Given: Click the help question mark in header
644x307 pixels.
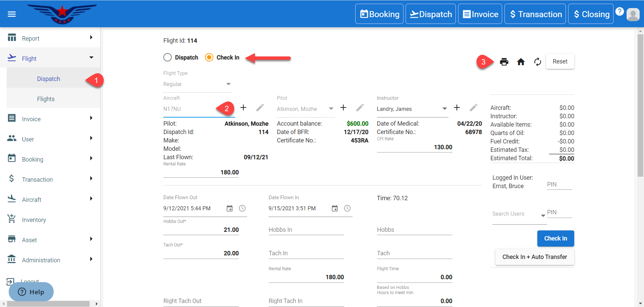Looking at the screenshot, I should point(620,11).
